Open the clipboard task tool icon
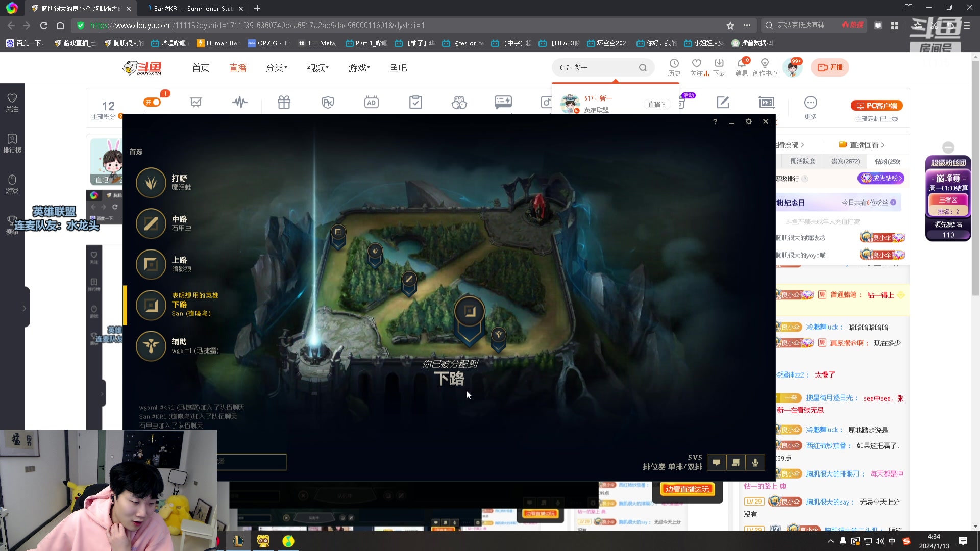Viewport: 980px width, 551px height. click(x=415, y=103)
